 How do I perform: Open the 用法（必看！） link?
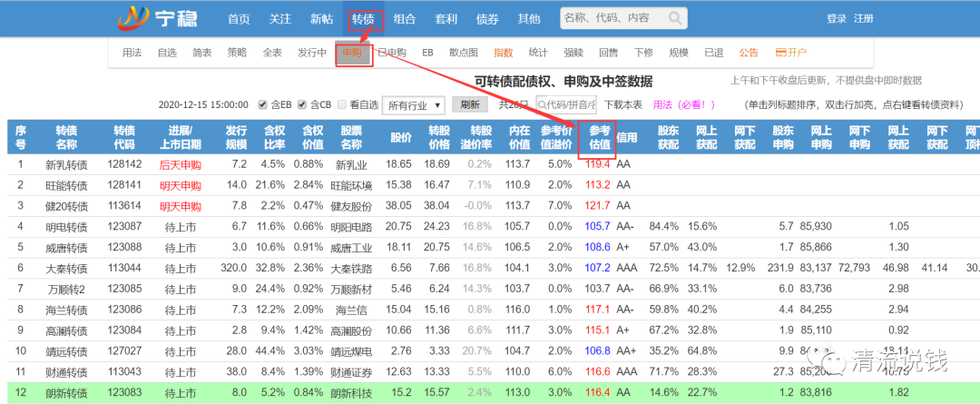point(684,104)
